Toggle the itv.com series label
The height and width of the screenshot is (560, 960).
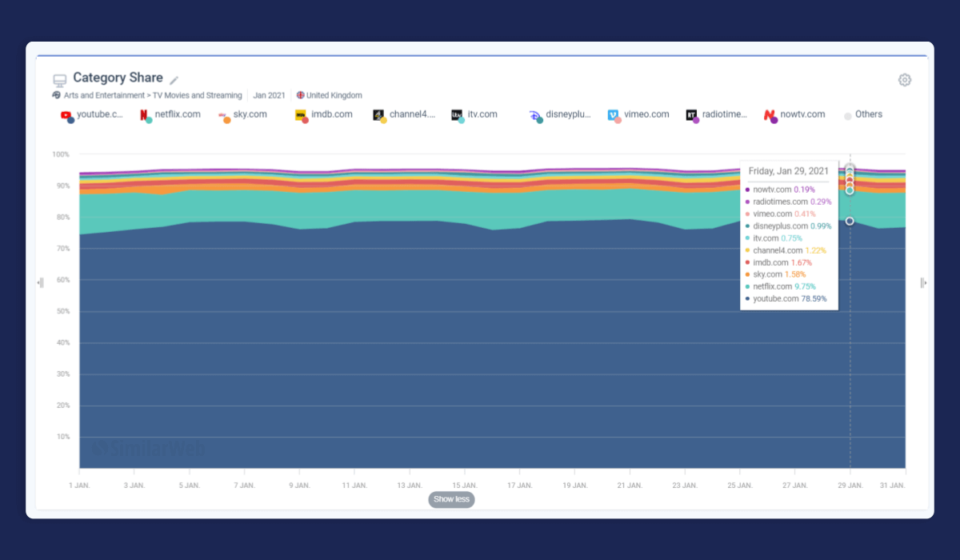(482, 114)
